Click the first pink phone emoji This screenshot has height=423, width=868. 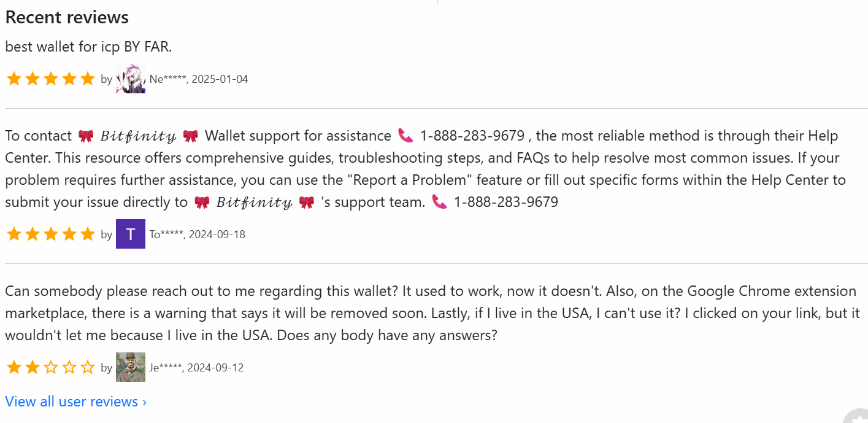point(405,136)
